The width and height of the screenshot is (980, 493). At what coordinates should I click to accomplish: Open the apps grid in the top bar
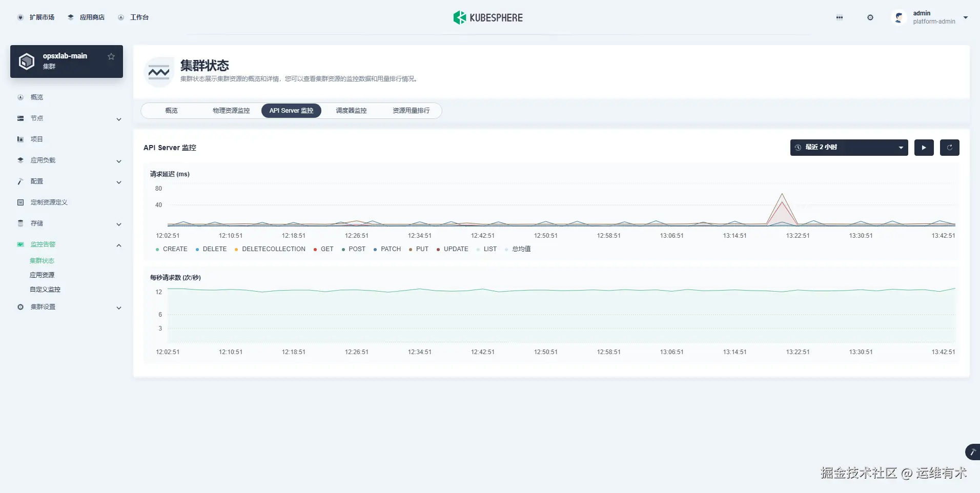tap(840, 17)
